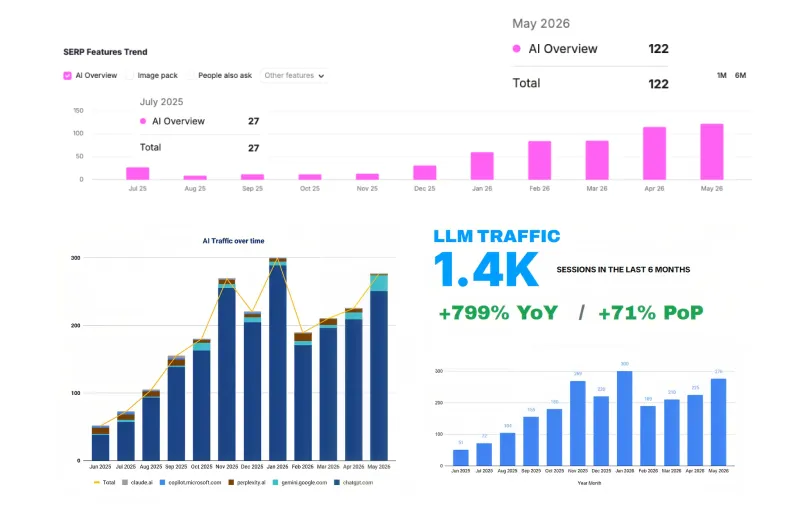The image size is (810, 508).
Task: Click the Jul 2025 stacked bar in AI Traffic chart
Action: 126,436
